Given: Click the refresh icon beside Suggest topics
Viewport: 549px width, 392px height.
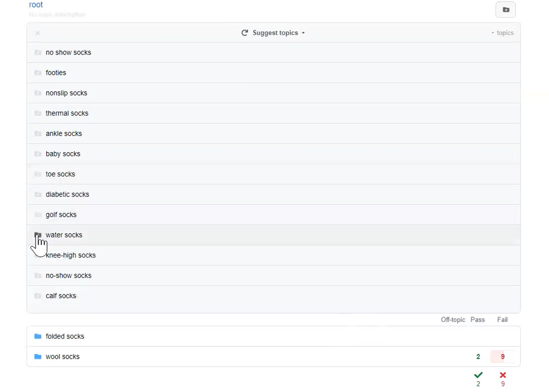Looking at the screenshot, I should click(x=244, y=33).
